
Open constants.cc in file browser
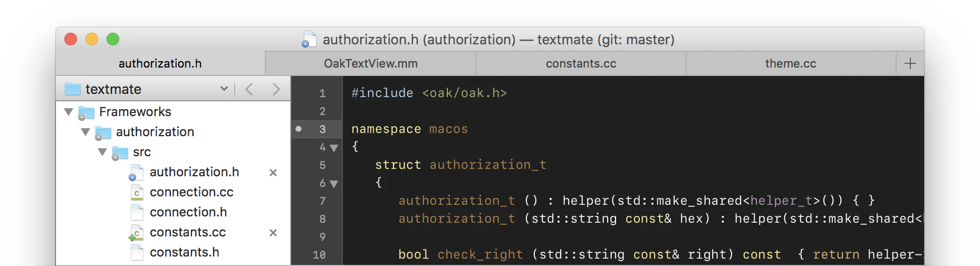tap(188, 232)
